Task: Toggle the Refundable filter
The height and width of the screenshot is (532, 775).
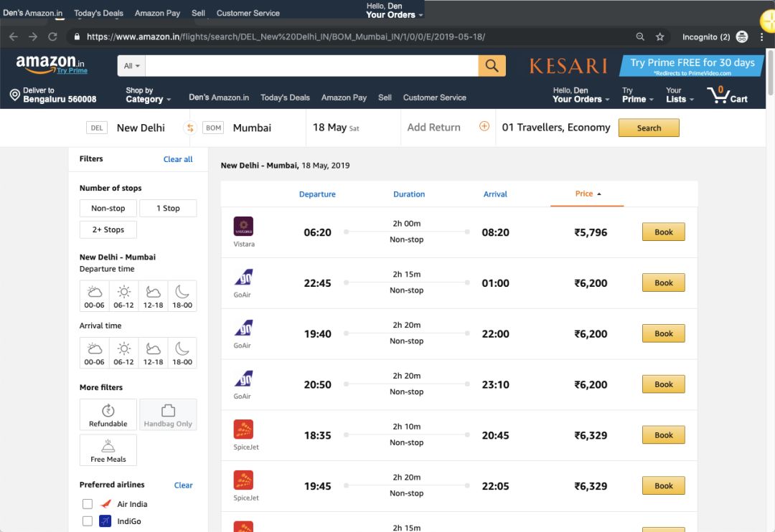Action: point(108,415)
